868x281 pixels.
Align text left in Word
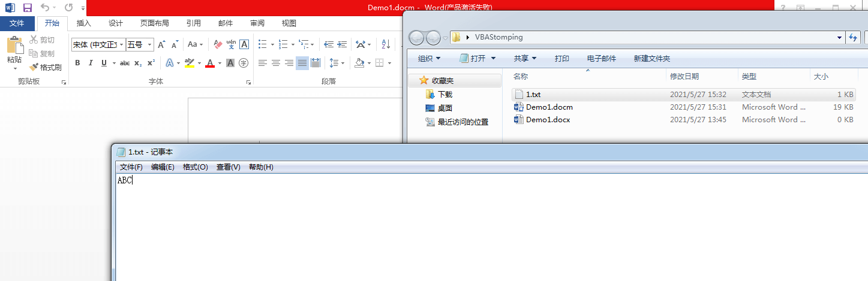263,63
